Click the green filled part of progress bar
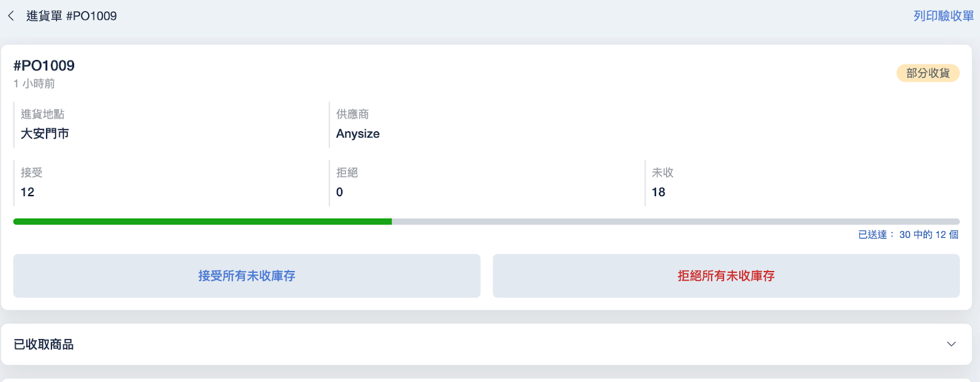This screenshot has width=980, height=382. (x=202, y=221)
